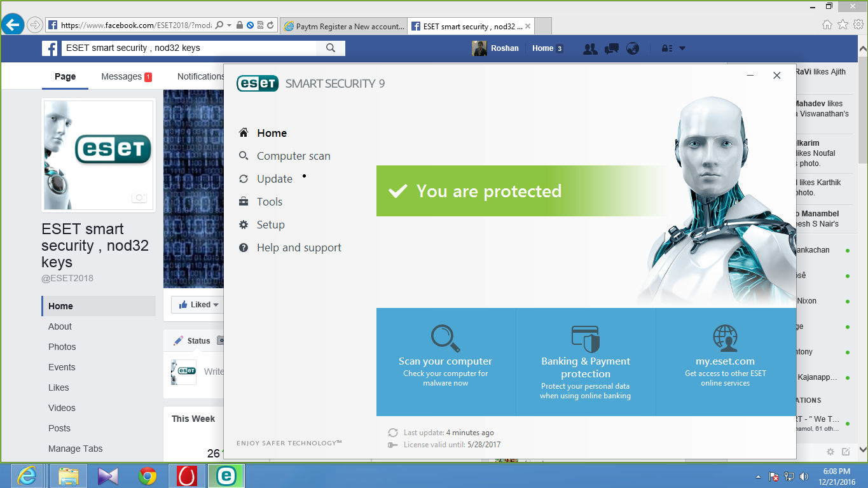Open Facebook notifications globe icon
Screen dimensions: 868x488
(x=632, y=48)
